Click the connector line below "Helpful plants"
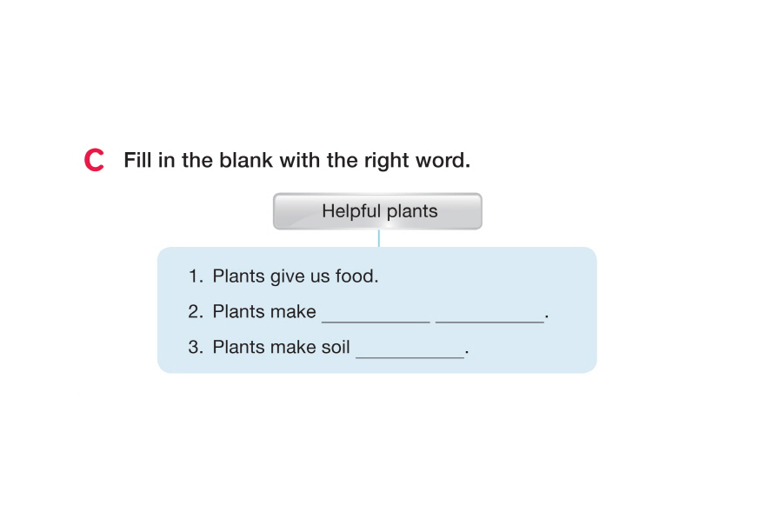 379,238
